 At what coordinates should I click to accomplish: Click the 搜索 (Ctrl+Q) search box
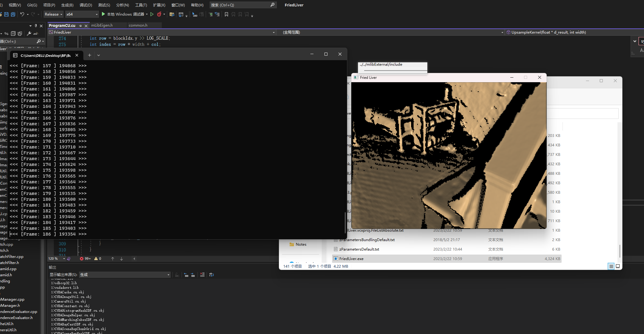[241, 5]
